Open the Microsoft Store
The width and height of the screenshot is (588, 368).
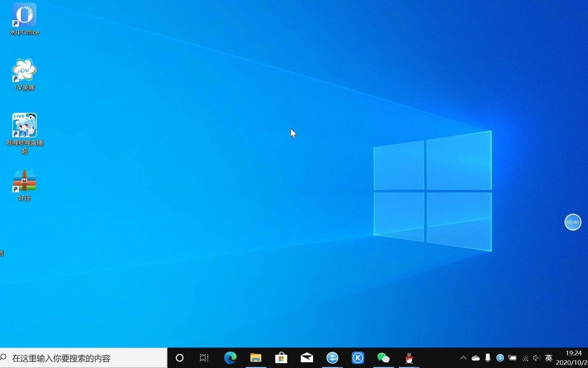pos(281,358)
